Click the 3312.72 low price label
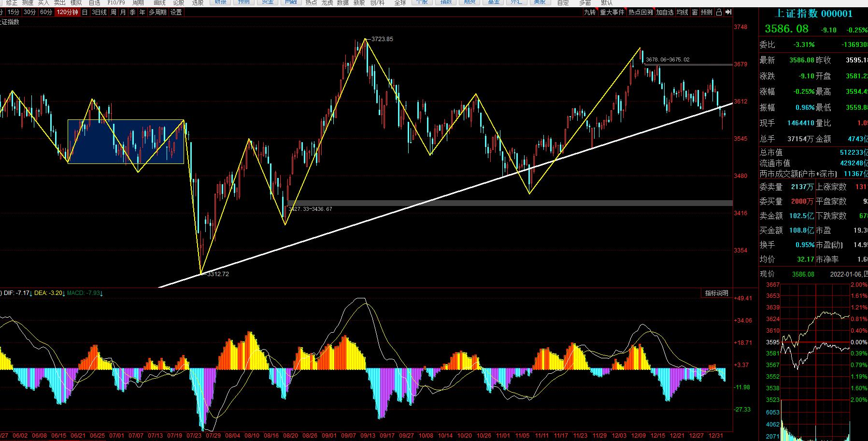868x441 pixels. (218, 274)
